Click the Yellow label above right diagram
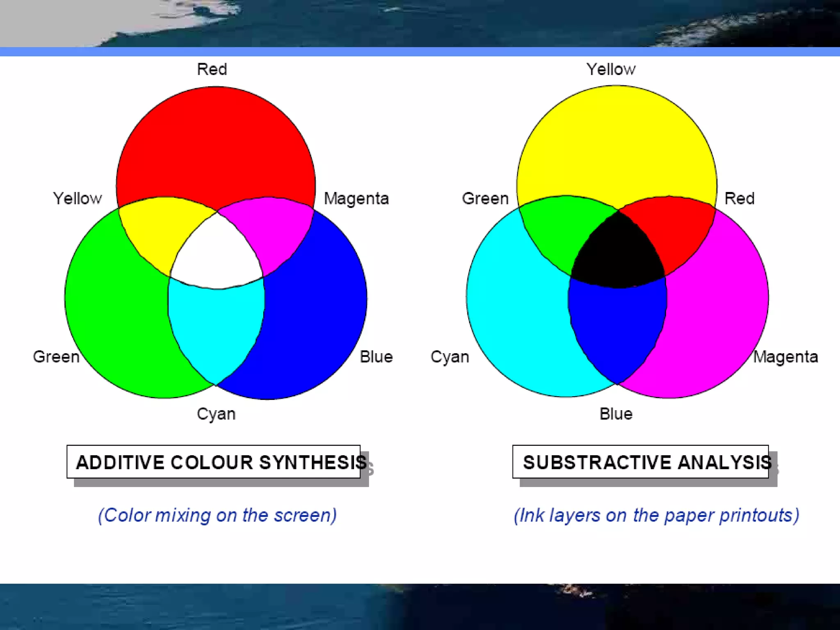 pos(611,69)
